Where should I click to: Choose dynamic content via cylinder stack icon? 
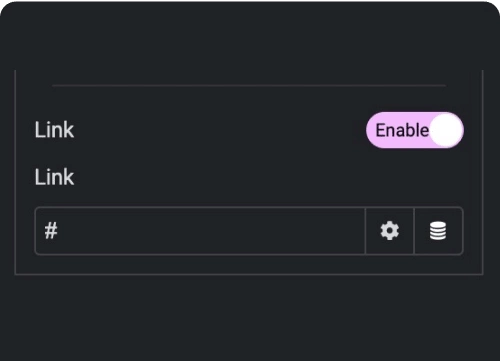pos(438,231)
